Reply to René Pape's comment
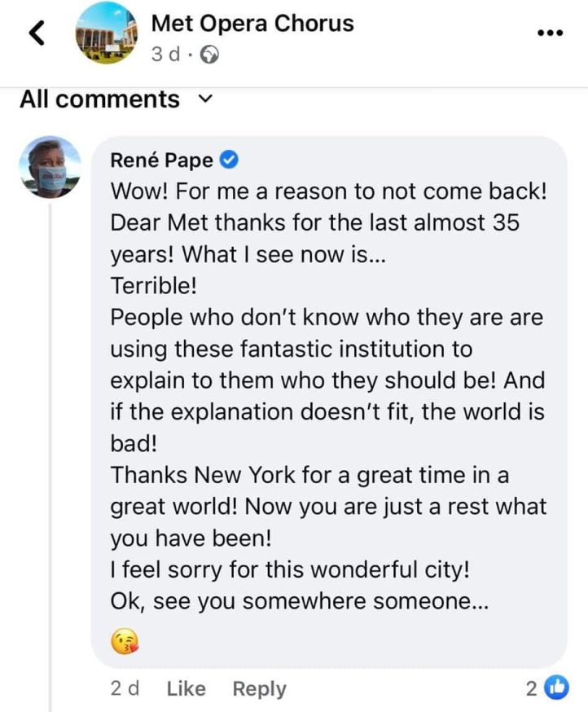Viewport: 588px width, 712px height. coord(259,688)
